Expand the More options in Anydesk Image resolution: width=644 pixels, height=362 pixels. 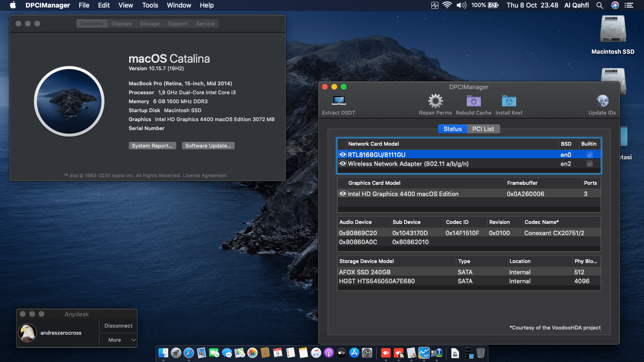click(118, 340)
